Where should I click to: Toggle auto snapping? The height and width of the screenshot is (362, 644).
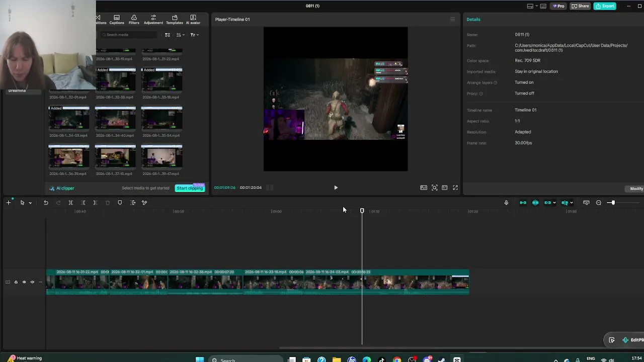tap(535, 203)
